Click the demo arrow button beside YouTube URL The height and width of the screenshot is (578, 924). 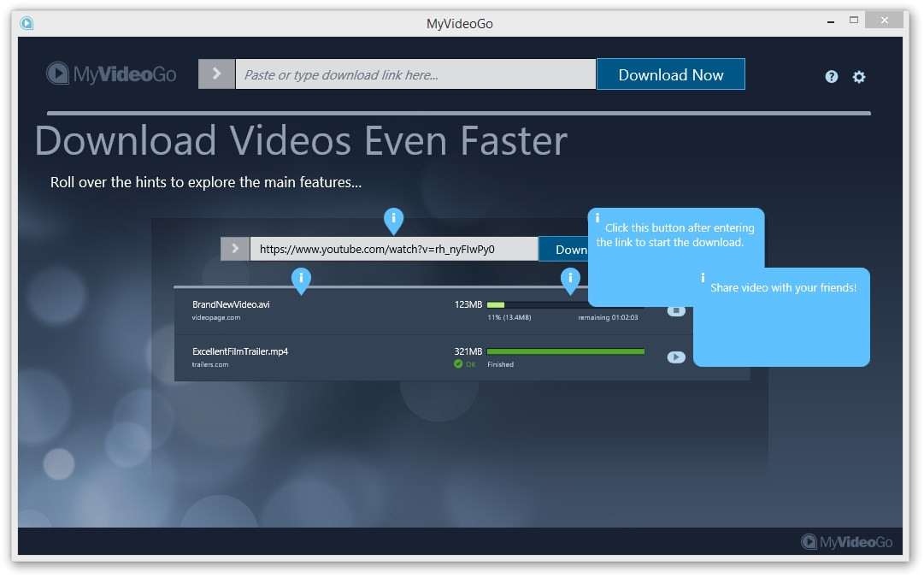coord(235,249)
